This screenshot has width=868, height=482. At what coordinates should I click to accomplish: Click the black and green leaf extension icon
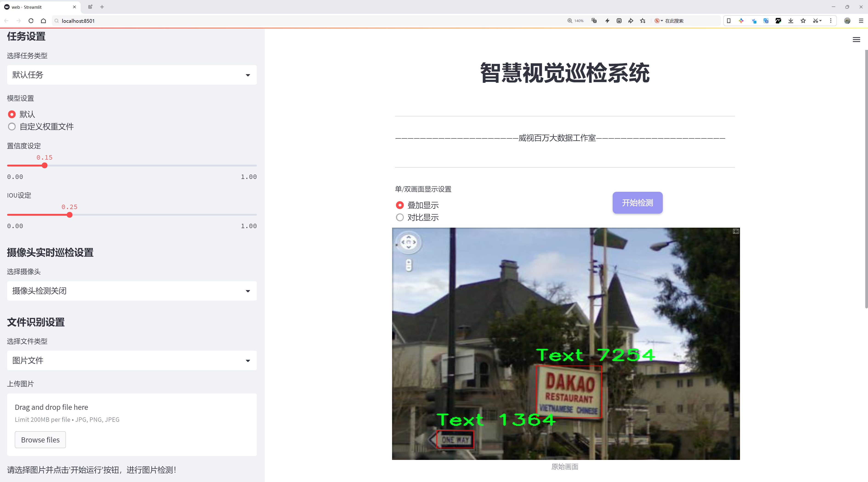[x=778, y=20]
